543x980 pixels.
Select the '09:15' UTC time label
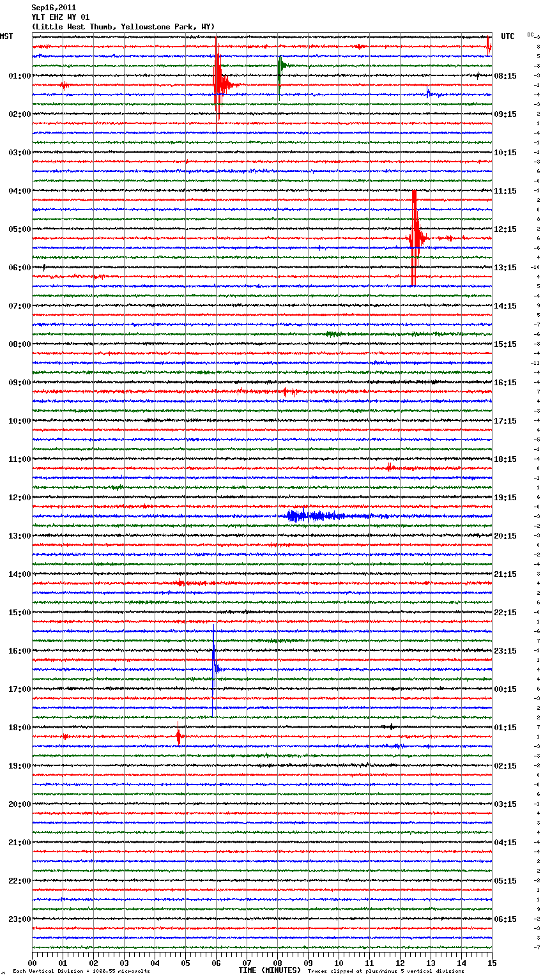point(505,114)
